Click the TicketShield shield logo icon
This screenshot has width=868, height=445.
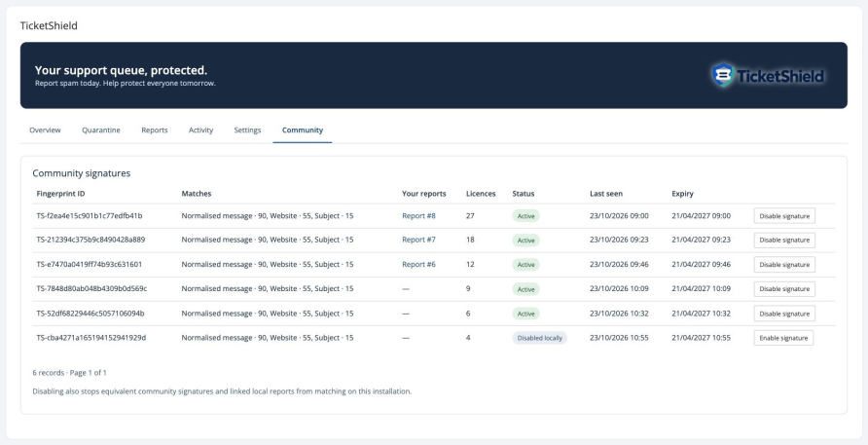coord(723,75)
